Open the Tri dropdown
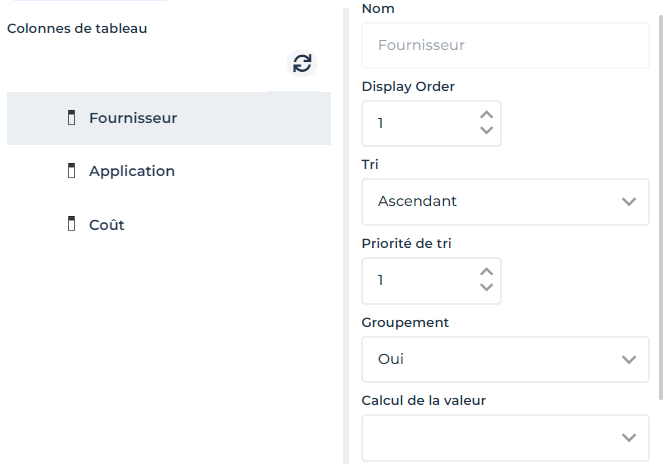Viewport: 668px width, 470px height. [x=505, y=201]
